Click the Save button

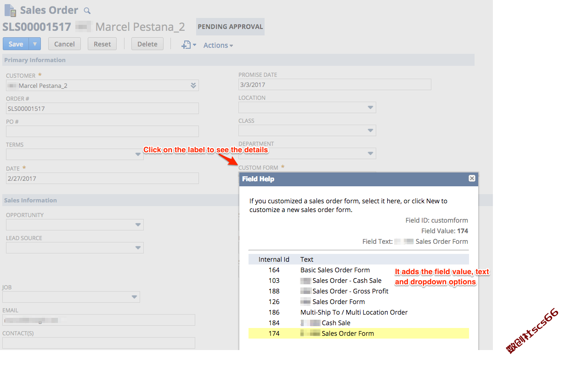(16, 44)
